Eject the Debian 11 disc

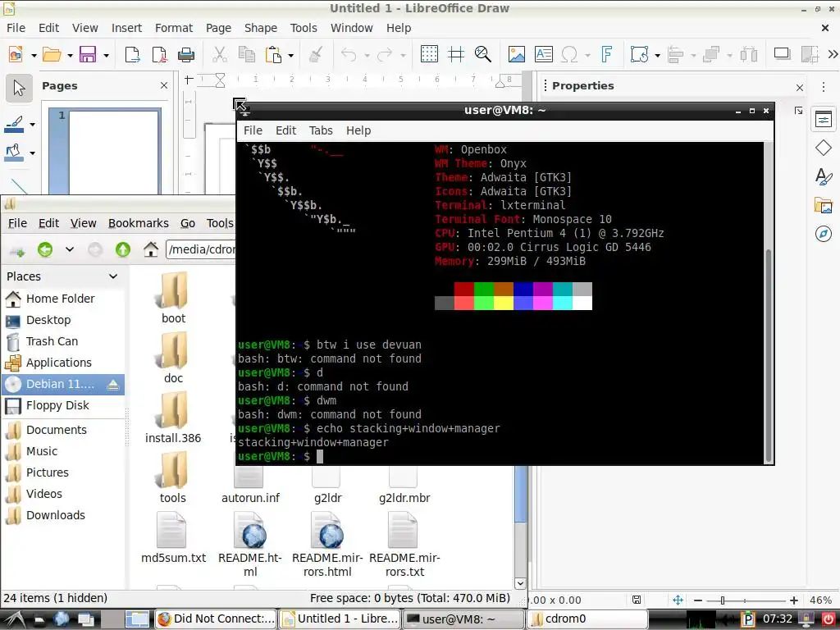113,385
